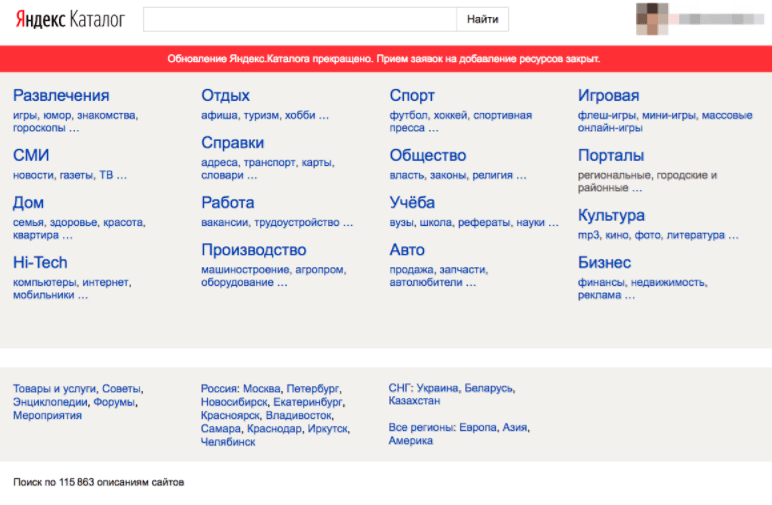
Task: Open the Справки category
Action: click(x=232, y=142)
